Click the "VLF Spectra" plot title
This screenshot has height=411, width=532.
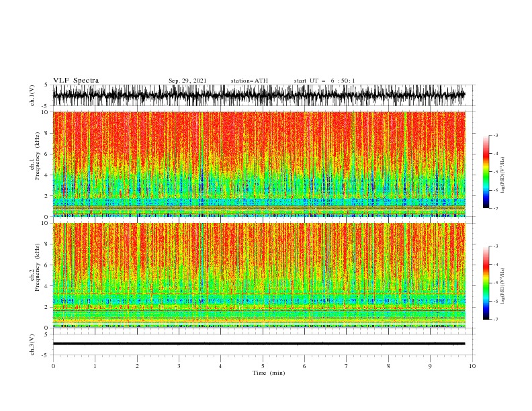(x=76, y=81)
